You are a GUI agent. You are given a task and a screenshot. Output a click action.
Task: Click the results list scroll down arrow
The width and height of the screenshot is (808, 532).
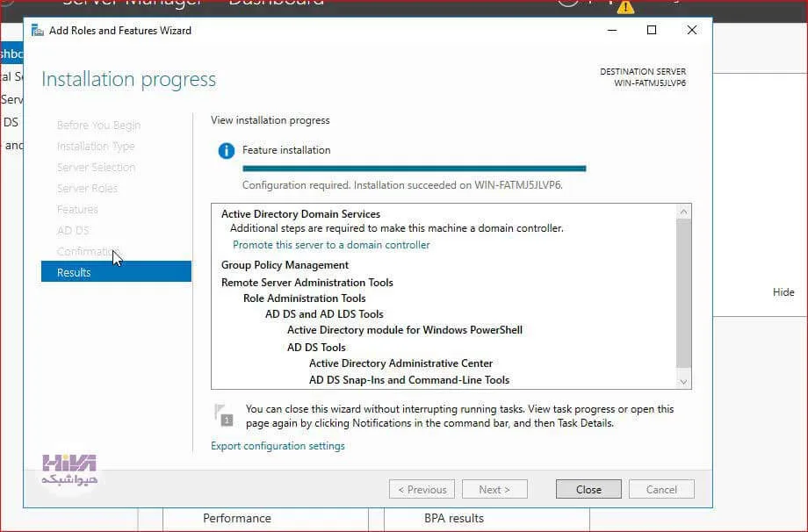point(683,382)
